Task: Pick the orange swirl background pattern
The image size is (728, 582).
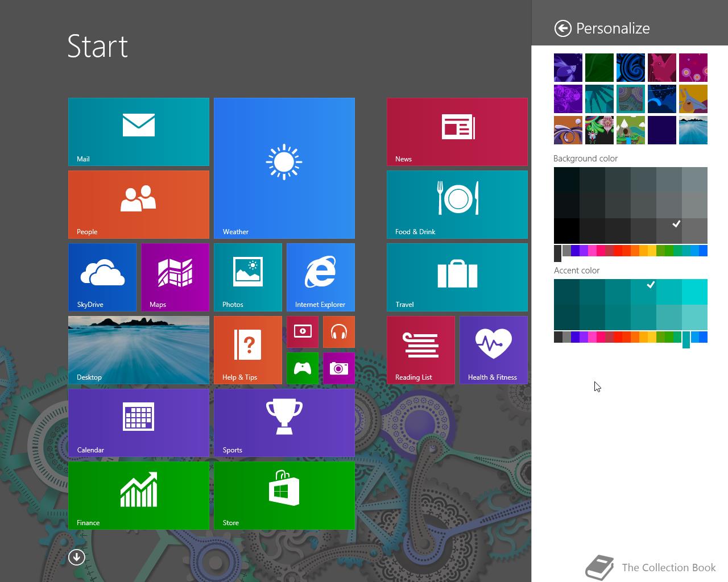Action: point(568,130)
